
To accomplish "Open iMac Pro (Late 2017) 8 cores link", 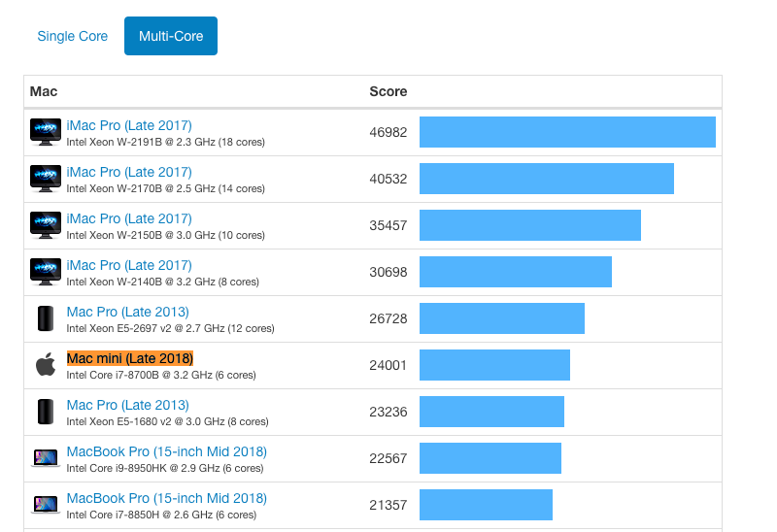I will [129, 265].
